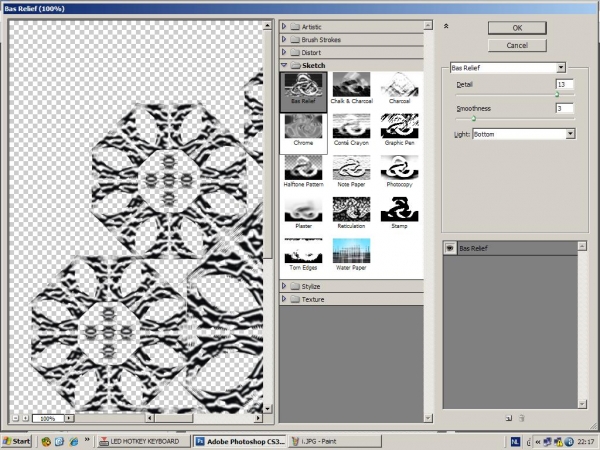The width and height of the screenshot is (600, 450).
Task: Select the Torn Edges filter
Action: (x=303, y=255)
